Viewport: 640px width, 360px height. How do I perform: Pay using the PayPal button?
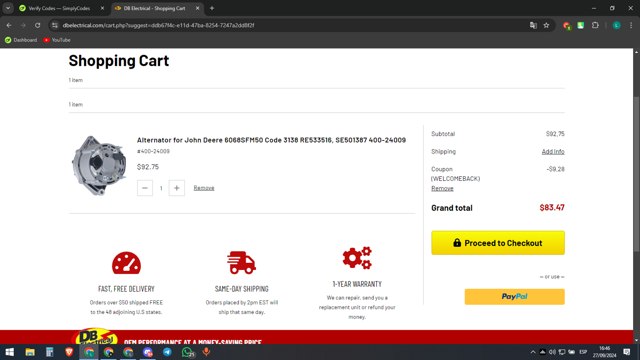pyautogui.click(x=514, y=297)
